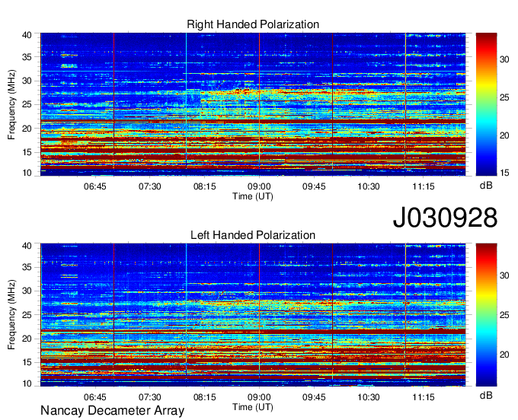Viewport: 518px width, 420px height.
Task: Select the J030928 observation identifier
Action: 445,218
